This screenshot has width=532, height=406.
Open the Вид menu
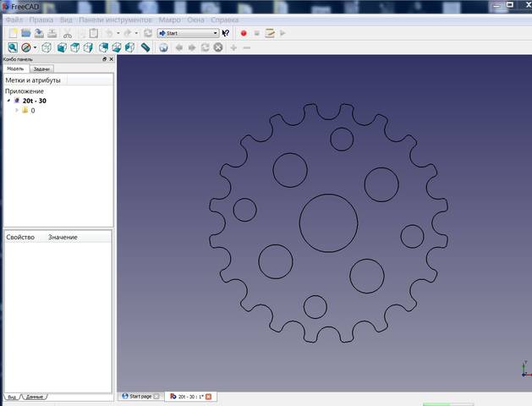66,20
